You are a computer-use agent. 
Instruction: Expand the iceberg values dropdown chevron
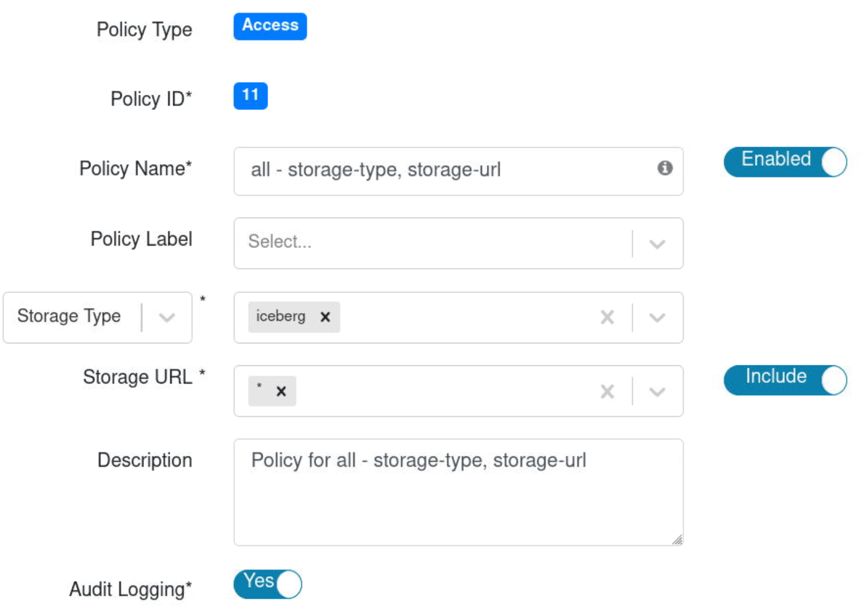[657, 317]
